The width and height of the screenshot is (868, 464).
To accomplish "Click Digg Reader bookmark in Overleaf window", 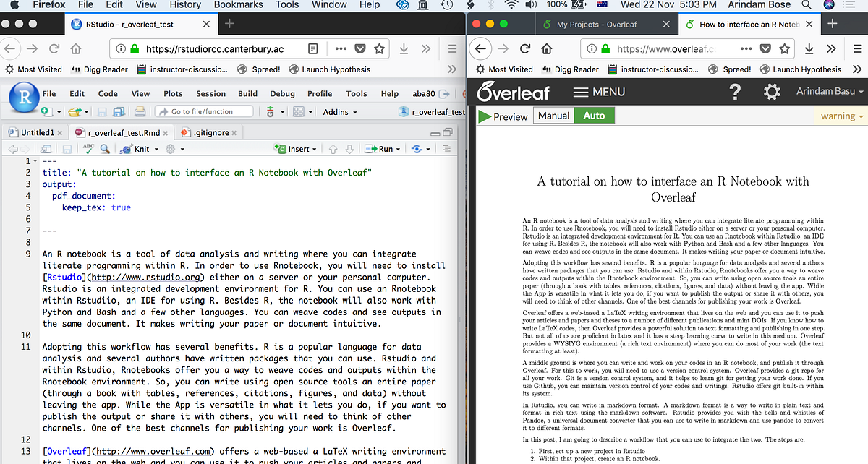I will (570, 69).
